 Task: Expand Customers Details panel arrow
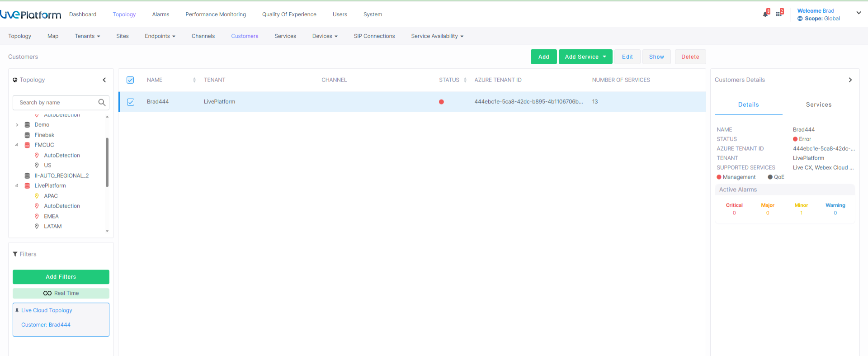click(850, 80)
